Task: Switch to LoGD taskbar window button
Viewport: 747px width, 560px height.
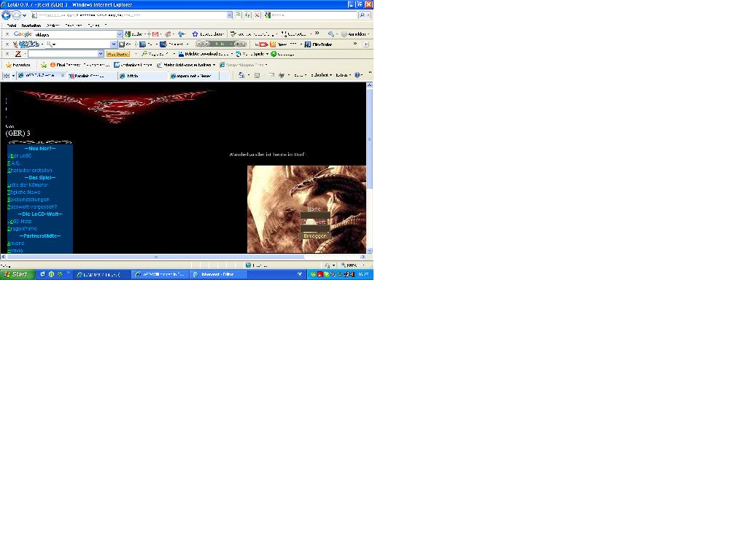Action: coord(102,274)
